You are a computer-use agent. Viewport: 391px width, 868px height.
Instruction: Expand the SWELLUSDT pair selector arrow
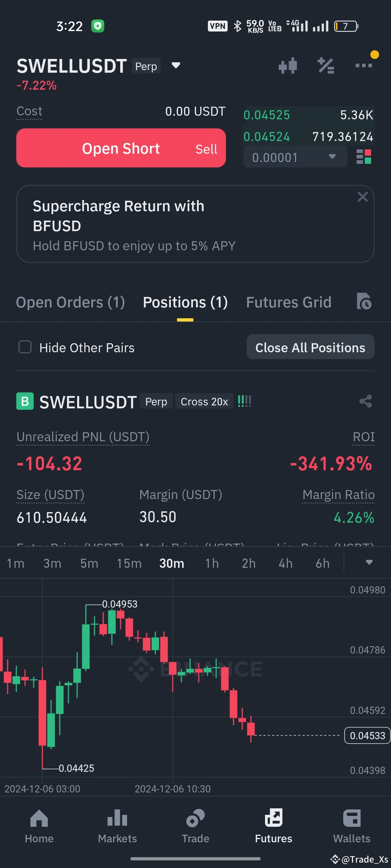click(x=176, y=66)
